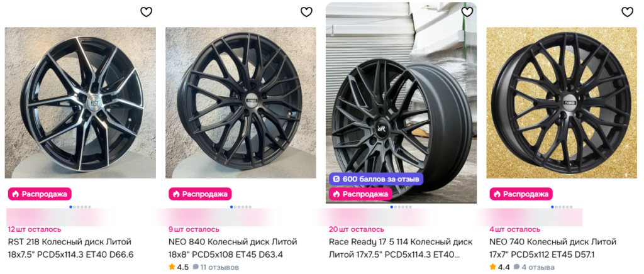Image resolution: width=644 pixels, height=274 pixels.
Task: View the NEO 840 black wheel photo
Action: pyautogui.click(x=241, y=102)
